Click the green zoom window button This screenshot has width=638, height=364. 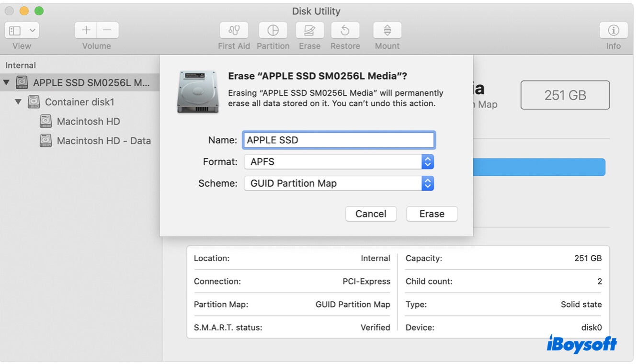click(x=39, y=11)
